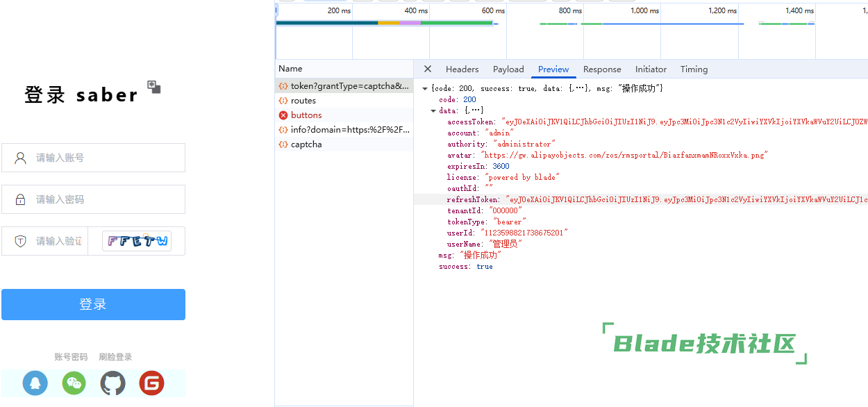This screenshot has width=868, height=407.
Task: Click the refreshToken value line
Action: click(657, 199)
